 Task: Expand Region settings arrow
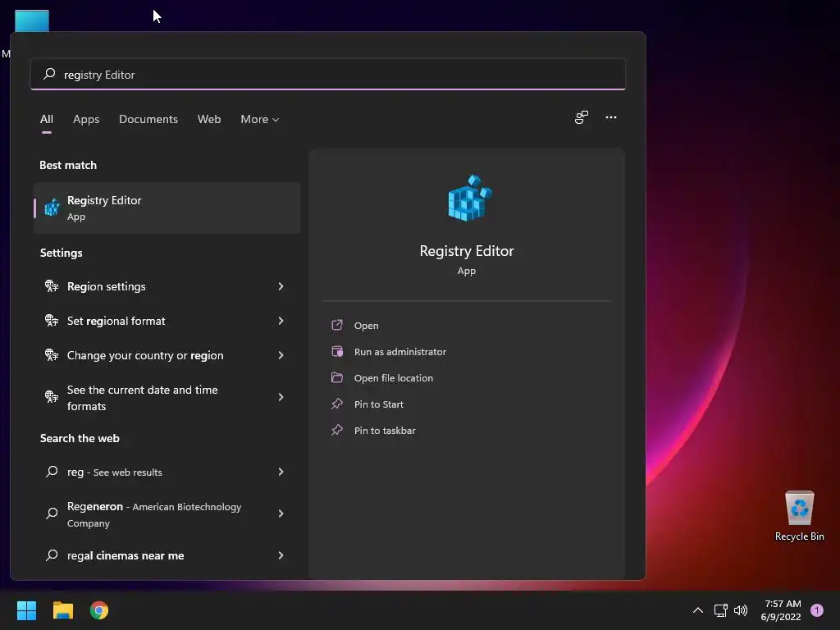pos(281,286)
